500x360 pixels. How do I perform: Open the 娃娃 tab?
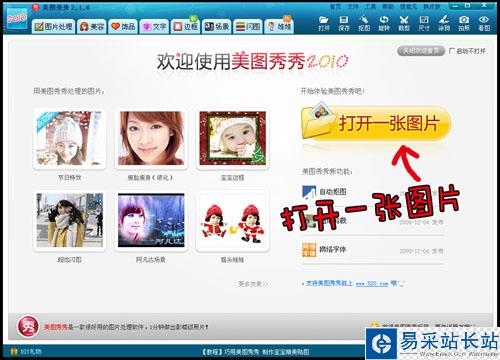tap(279, 26)
